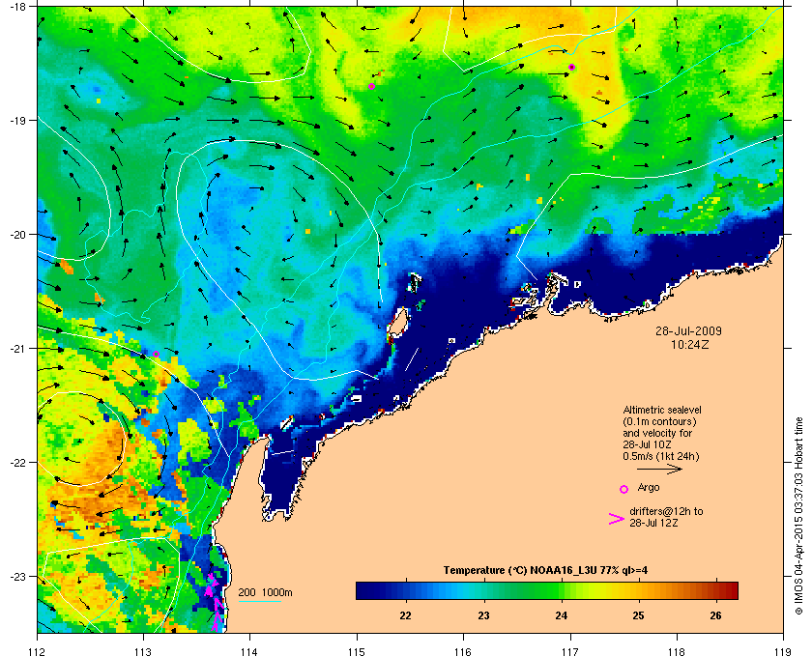Screen dimensions: 812x657
Task: Click the colorbar tick label 25
Action: [639, 615]
